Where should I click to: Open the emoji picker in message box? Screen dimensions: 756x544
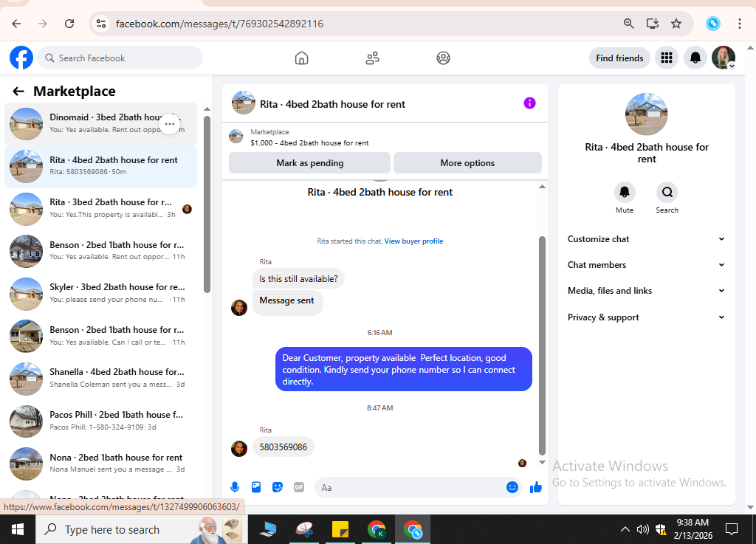512,487
